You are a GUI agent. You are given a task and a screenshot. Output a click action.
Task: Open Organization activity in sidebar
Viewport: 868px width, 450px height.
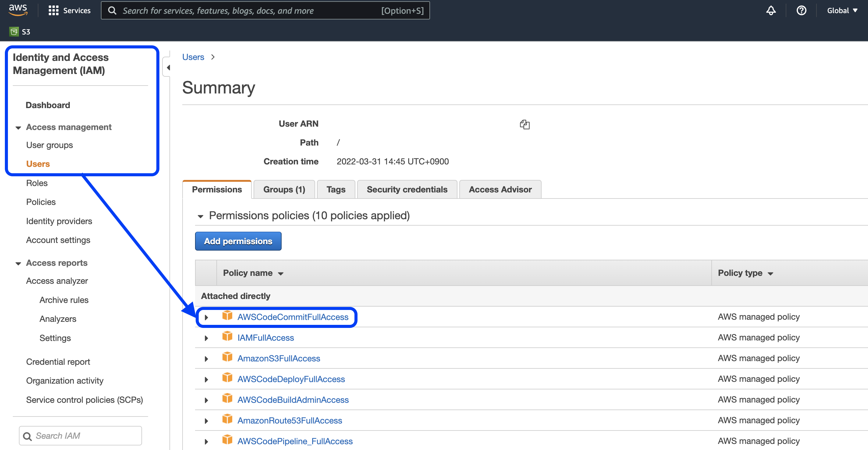65,381
